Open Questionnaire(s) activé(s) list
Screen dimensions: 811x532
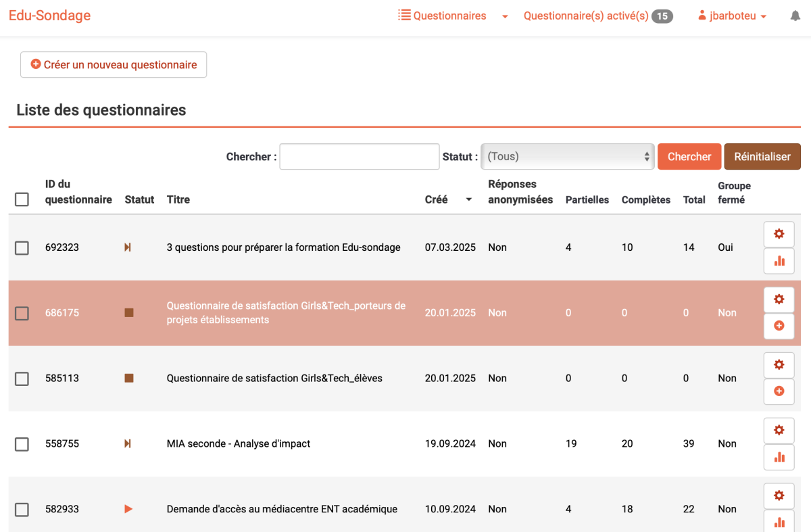click(598, 16)
